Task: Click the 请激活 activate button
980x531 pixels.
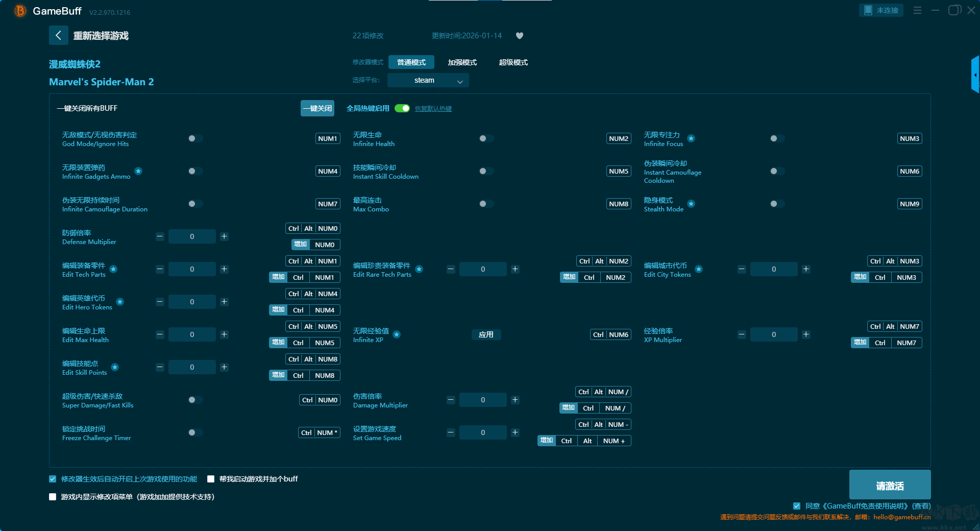Action: (x=890, y=485)
